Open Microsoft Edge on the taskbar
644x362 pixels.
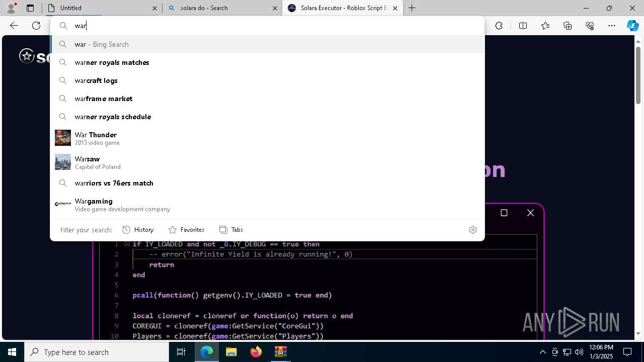pyautogui.click(x=207, y=352)
